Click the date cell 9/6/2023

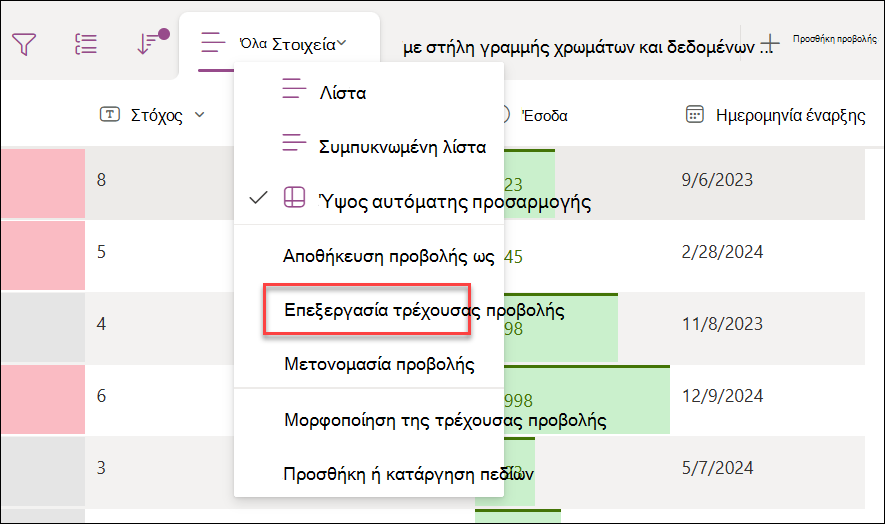tap(717, 180)
